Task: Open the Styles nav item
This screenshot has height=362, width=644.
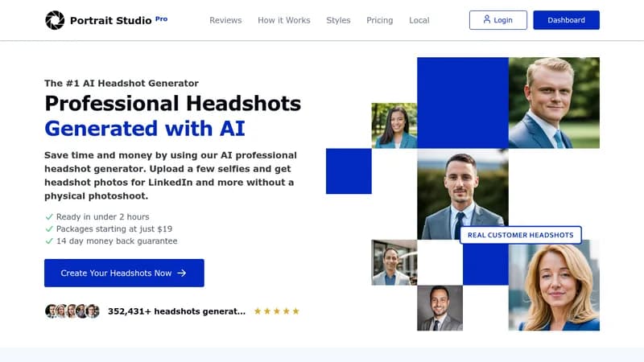Action: [338, 20]
